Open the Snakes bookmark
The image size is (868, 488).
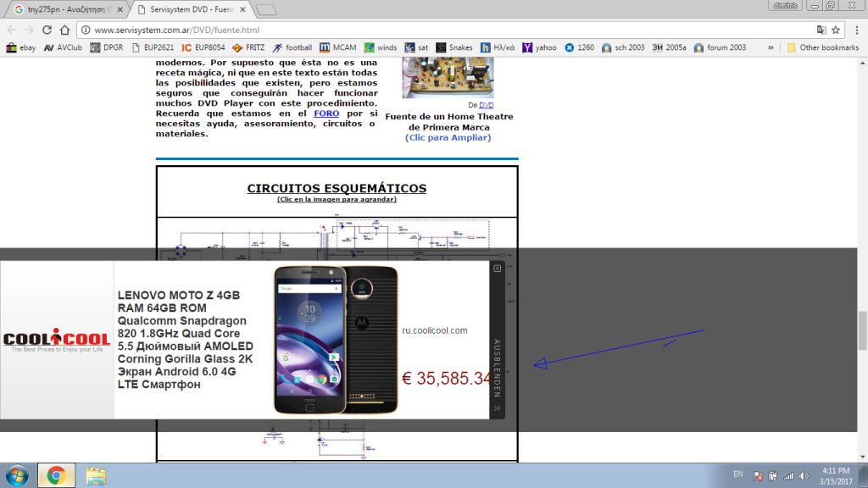pyautogui.click(x=454, y=47)
